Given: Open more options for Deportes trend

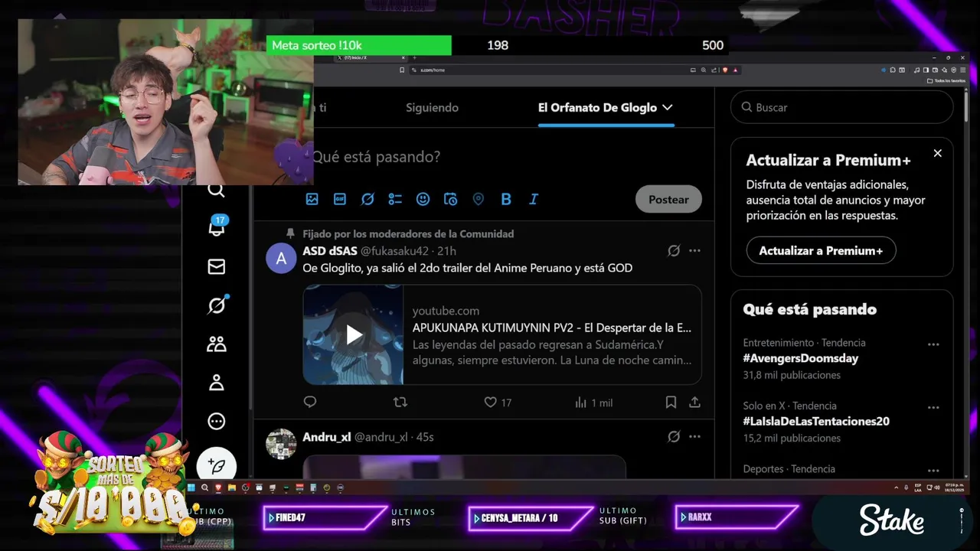Looking at the screenshot, I should pos(933,471).
